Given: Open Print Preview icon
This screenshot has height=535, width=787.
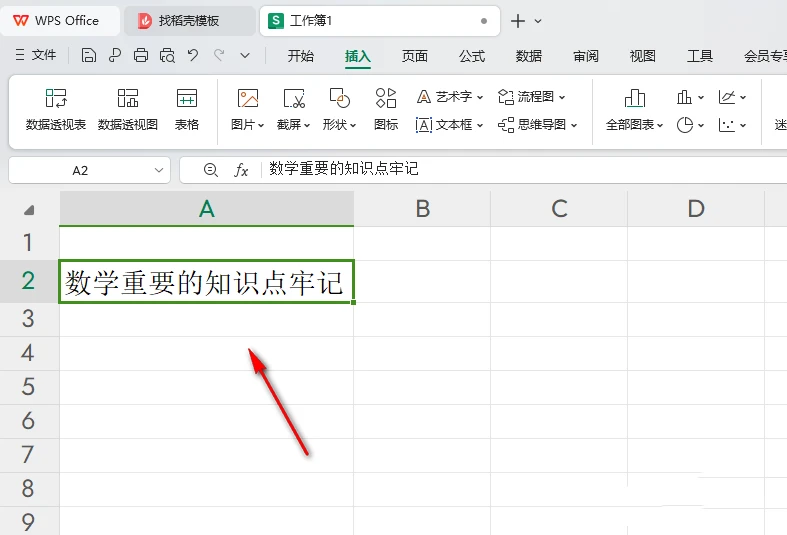Looking at the screenshot, I should pyautogui.click(x=167, y=55).
